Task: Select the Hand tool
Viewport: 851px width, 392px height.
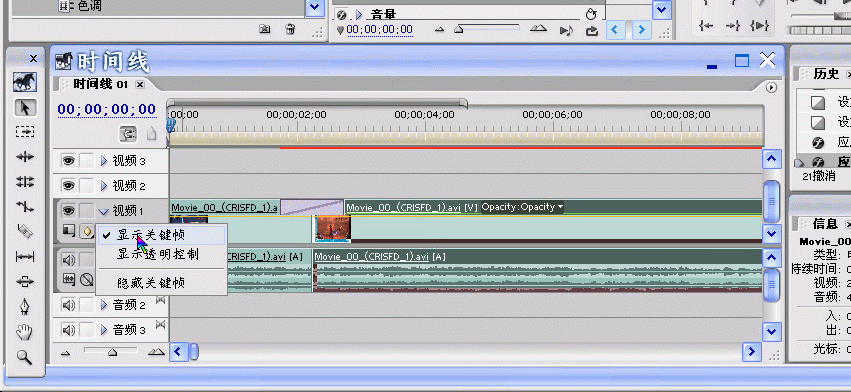Action: pos(25,332)
